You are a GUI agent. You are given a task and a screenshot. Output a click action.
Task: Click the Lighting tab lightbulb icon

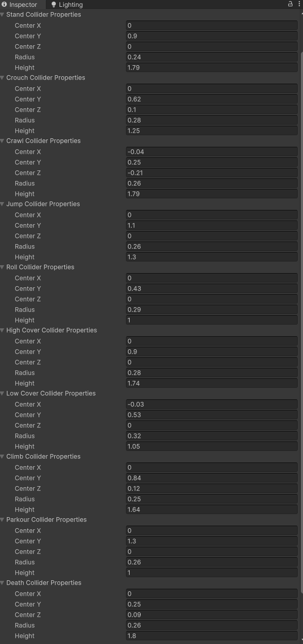click(x=54, y=5)
